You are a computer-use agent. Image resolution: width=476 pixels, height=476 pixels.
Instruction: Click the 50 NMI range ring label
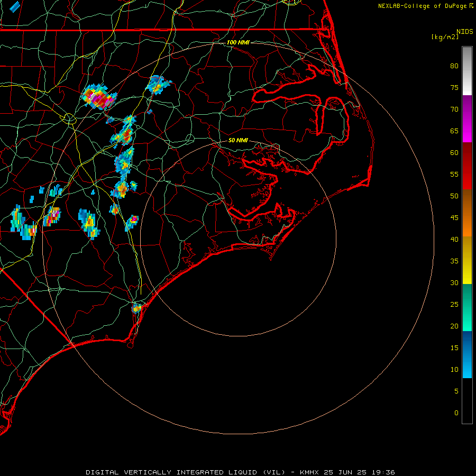pyautogui.click(x=238, y=140)
